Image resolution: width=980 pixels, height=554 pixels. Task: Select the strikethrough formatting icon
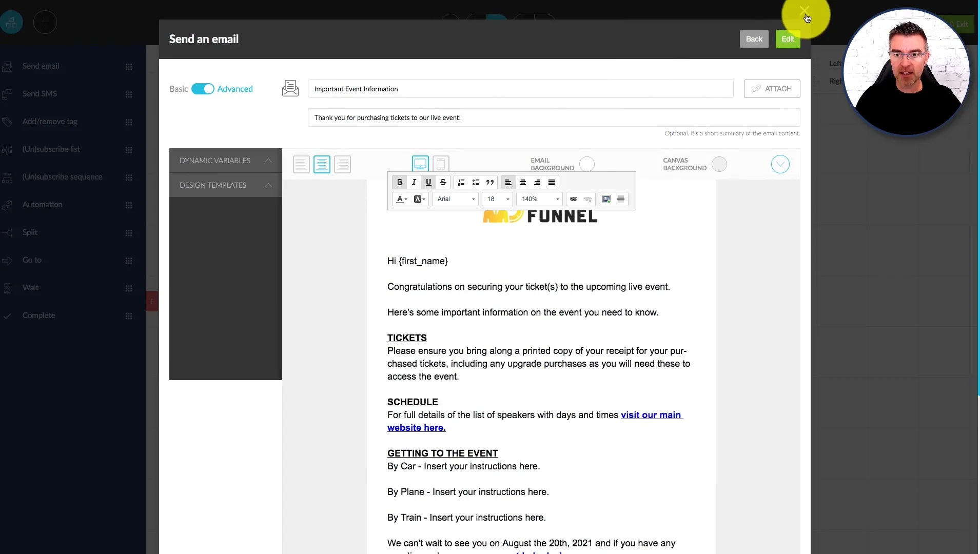[442, 182]
